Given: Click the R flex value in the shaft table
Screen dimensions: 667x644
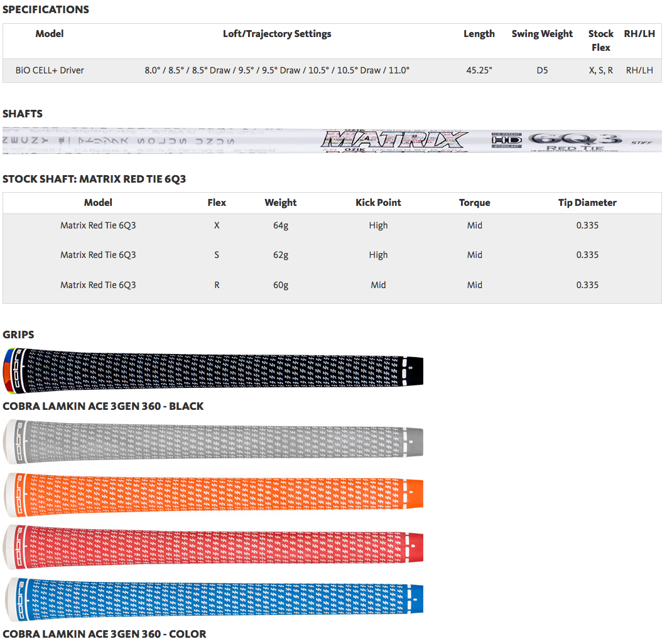Looking at the screenshot, I should point(217,285).
